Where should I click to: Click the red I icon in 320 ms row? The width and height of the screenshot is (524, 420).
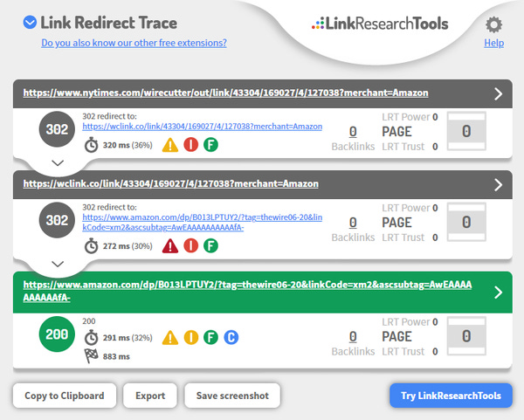click(190, 145)
